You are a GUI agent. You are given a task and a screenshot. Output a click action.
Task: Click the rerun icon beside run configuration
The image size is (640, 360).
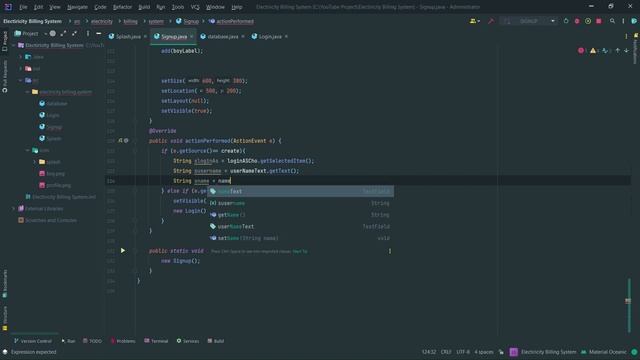[566, 21]
